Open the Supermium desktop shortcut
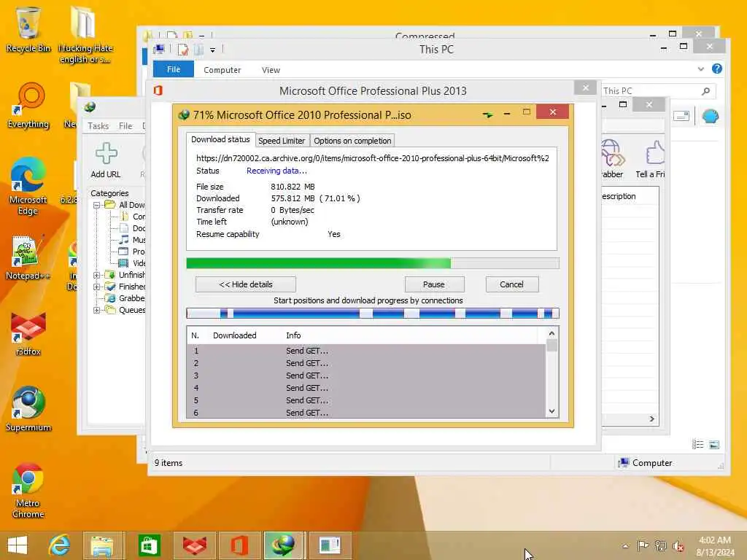Viewport: 747px width, 560px height. [x=28, y=408]
